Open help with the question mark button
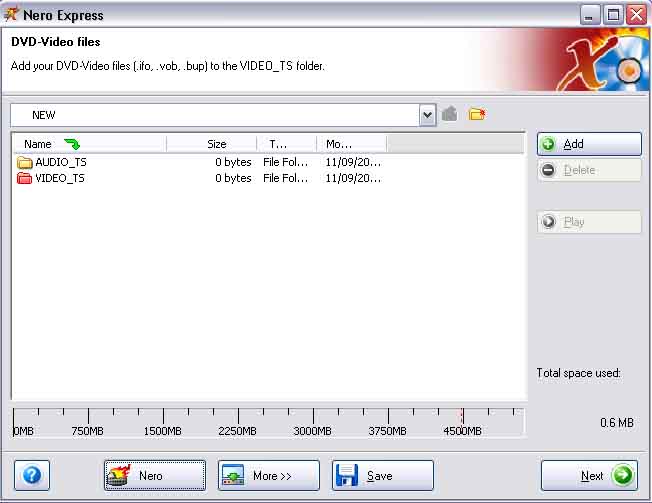Viewport: 652px width, 503px height. pos(32,475)
